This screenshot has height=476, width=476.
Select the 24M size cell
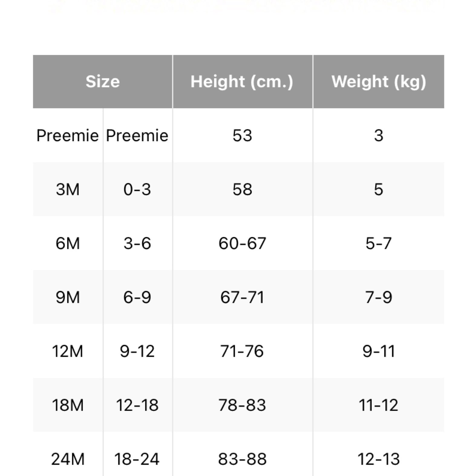click(x=68, y=459)
